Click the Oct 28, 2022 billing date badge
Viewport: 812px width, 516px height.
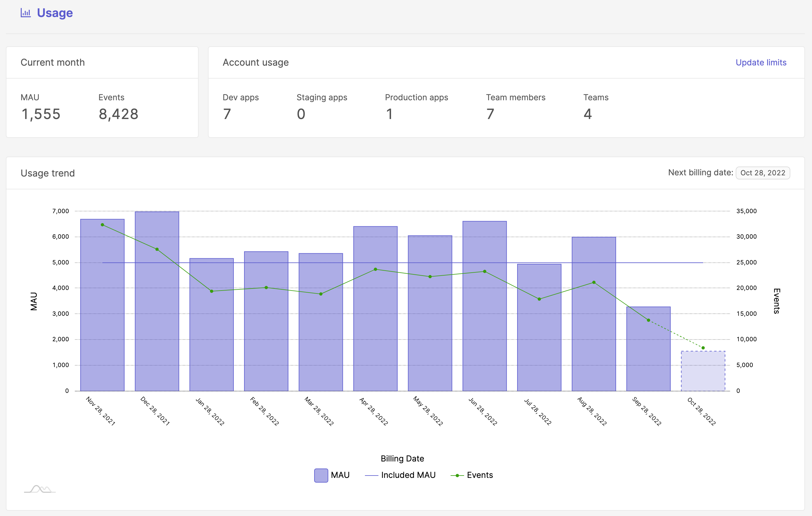click(x=762, y=173)
